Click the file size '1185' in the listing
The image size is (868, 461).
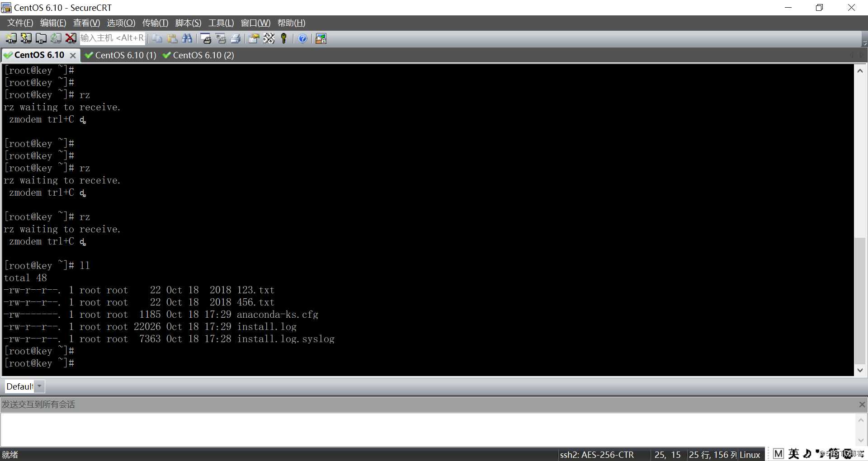click(x=150, y=315)
